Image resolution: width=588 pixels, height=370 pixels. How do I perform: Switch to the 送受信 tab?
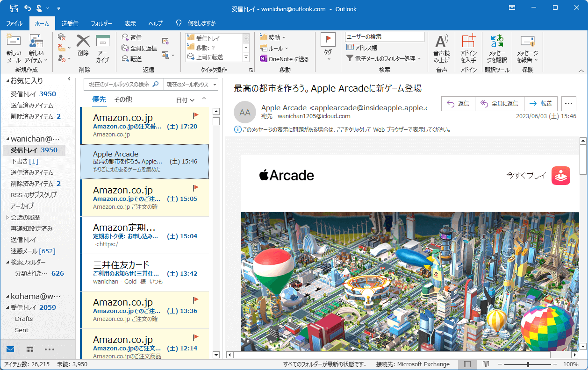(70, 23)
